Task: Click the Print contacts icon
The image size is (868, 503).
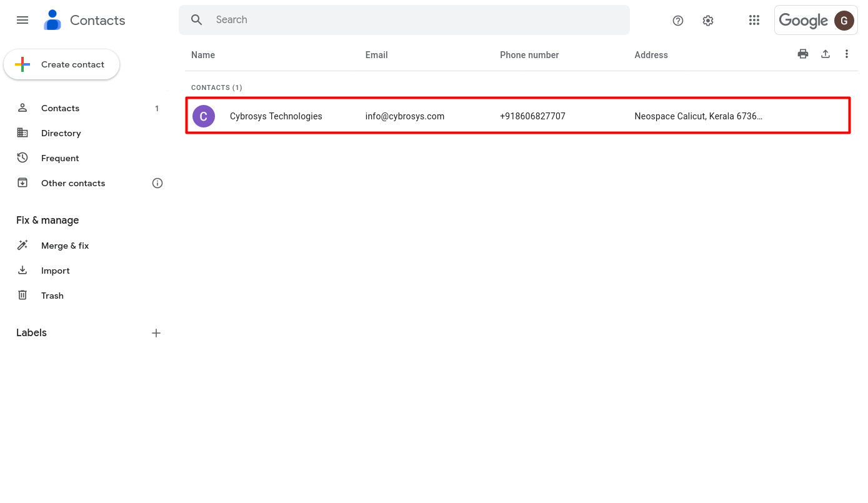Action: click(x=803, y=54)
